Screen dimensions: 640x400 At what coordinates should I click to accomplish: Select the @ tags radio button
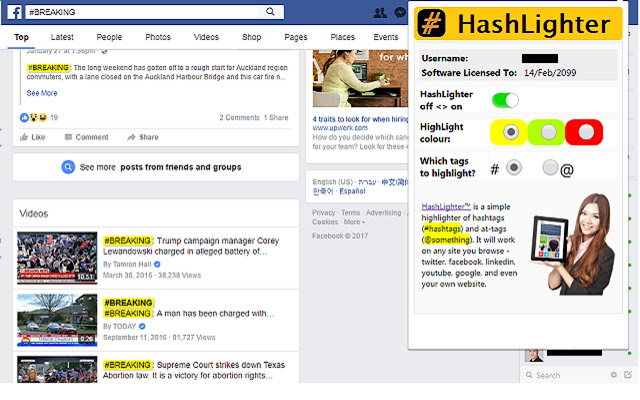(x=550, y=167)
